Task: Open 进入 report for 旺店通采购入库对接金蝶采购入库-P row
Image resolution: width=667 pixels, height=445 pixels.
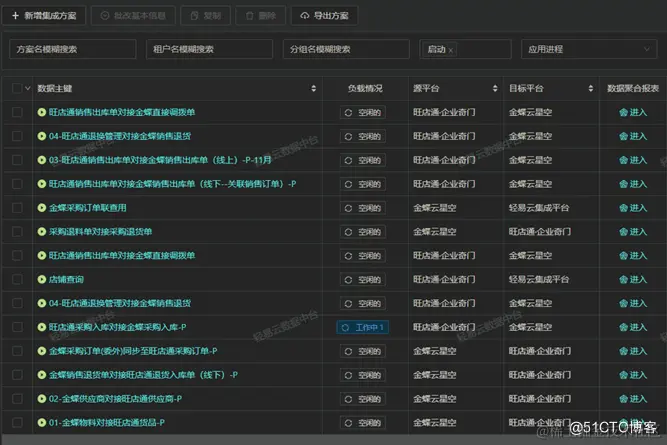Action: click(x=633, y=327)
